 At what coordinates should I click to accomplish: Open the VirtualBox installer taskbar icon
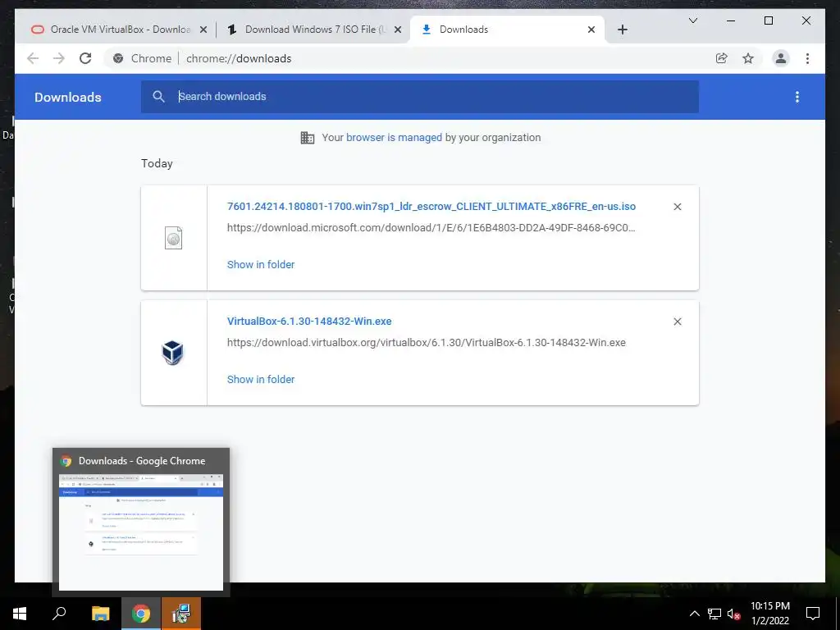[x=181, y=614]
